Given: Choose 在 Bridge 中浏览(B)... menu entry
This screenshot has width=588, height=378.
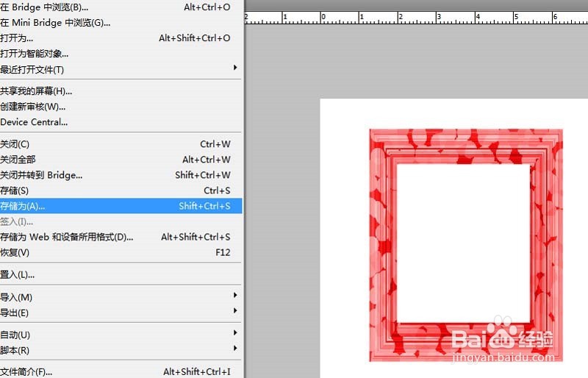Looking at the screenshot, I should point(121,7).
